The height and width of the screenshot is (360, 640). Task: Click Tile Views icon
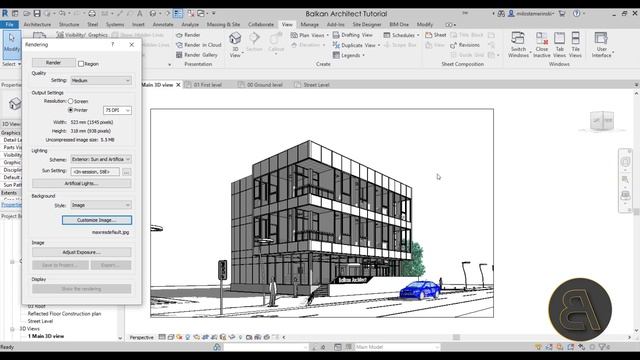point(575,39)
